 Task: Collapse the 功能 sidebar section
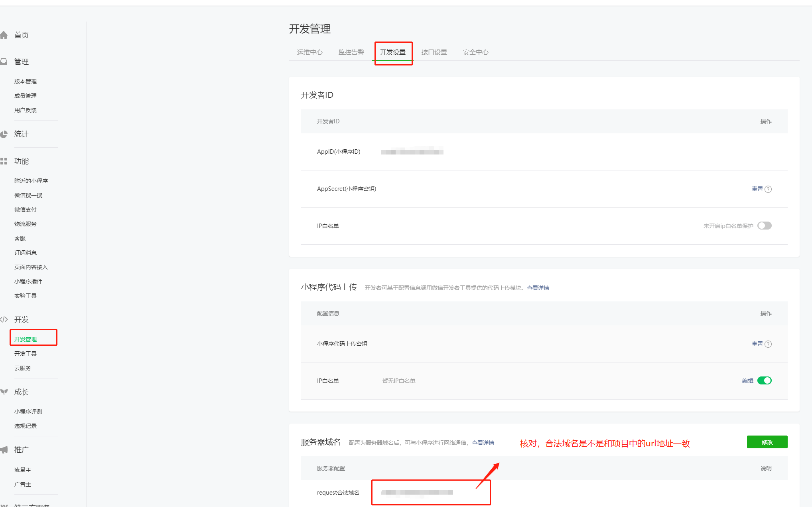click(22, 161)
